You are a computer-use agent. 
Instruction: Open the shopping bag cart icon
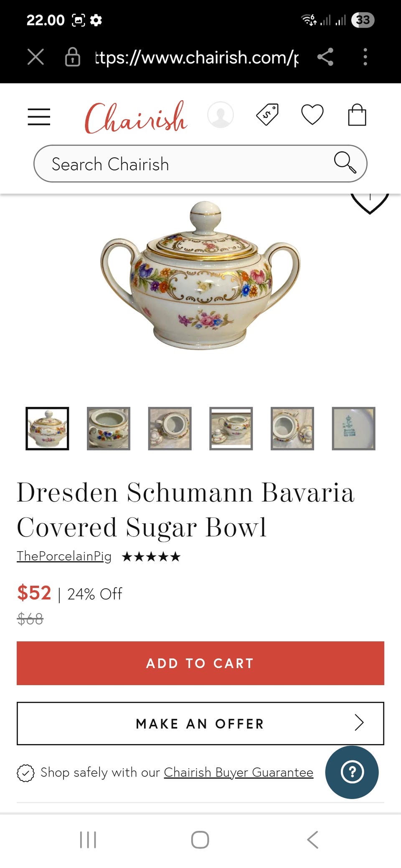pyautogui.click(x=357, y=115)
